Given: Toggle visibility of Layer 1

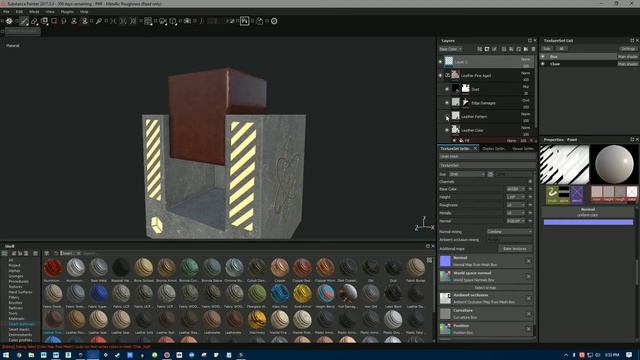Looking at the screenshot, I should (440, 62).
